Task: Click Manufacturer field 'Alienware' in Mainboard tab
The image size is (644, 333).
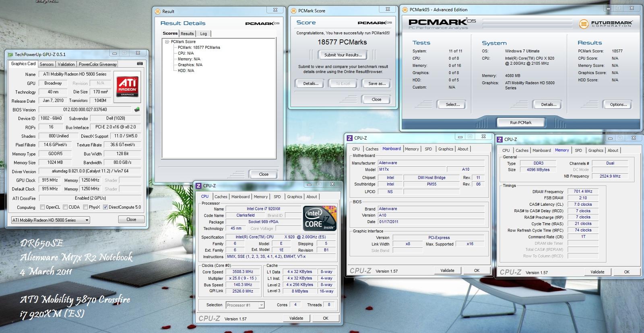Action: [x=431, y=163]
